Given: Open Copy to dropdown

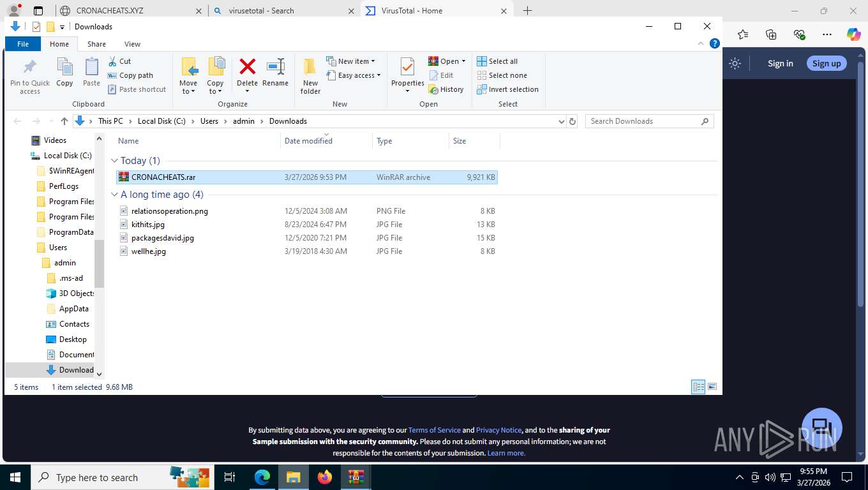Looking at the screenshot, I should tap(215, 77).
